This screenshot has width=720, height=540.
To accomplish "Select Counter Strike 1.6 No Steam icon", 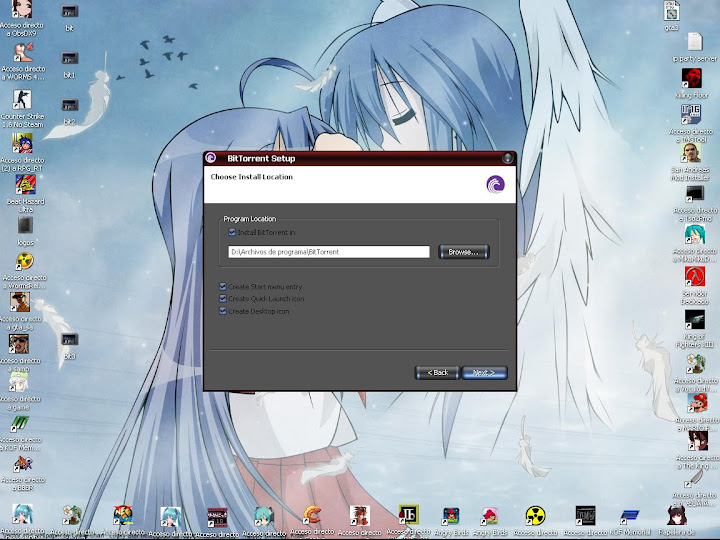I will click(22, 100).
